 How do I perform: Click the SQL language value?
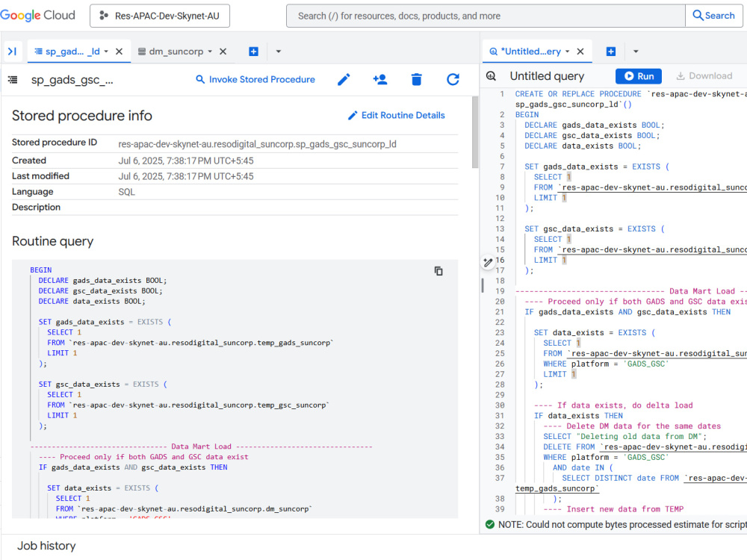point(127,192)
